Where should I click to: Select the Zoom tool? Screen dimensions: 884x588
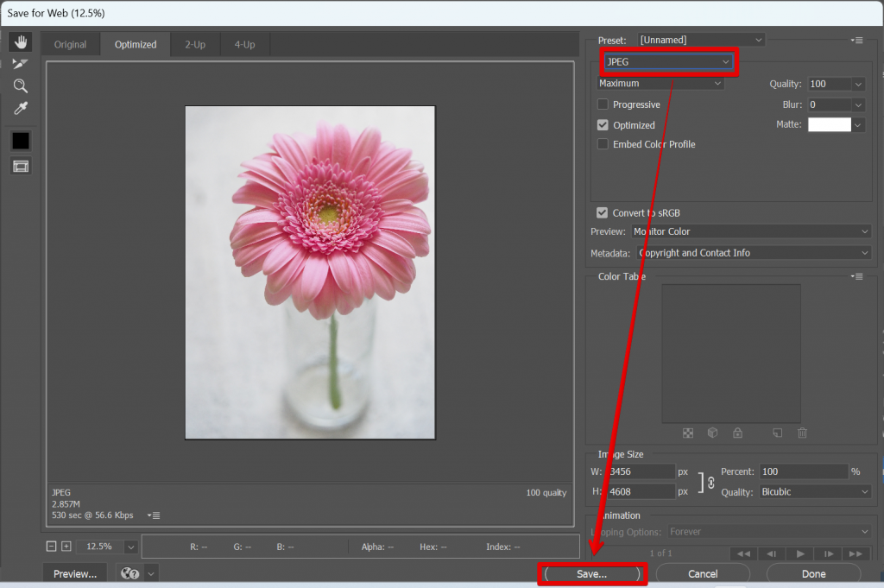click(x=20, y=85)
